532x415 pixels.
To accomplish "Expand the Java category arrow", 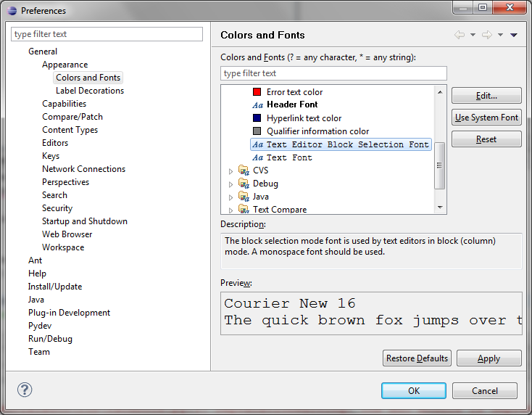I will (x=230, y=197).
